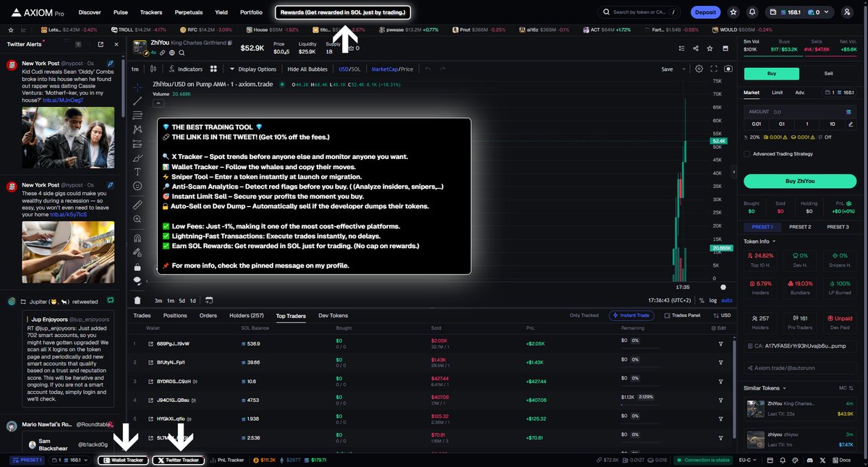Toggle percent scale on the chart
Screen dimensions: 868x467
[x=701, y=300]
